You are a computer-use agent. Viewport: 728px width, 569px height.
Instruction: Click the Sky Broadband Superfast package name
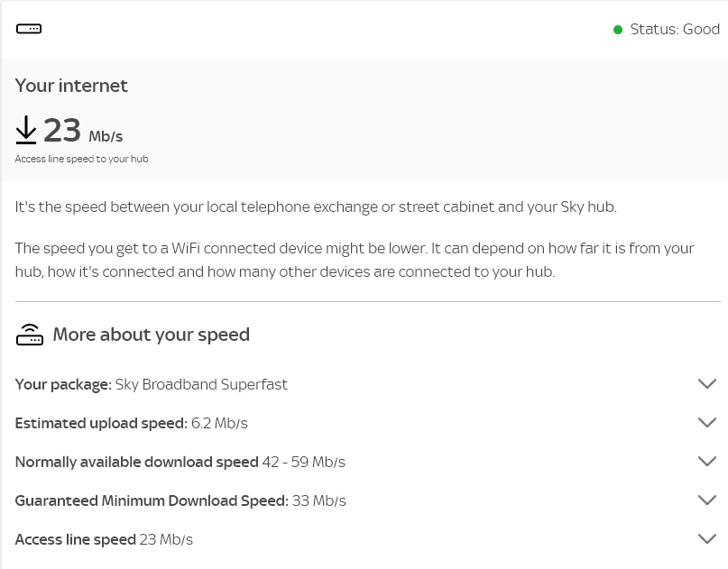pos(201,384)
